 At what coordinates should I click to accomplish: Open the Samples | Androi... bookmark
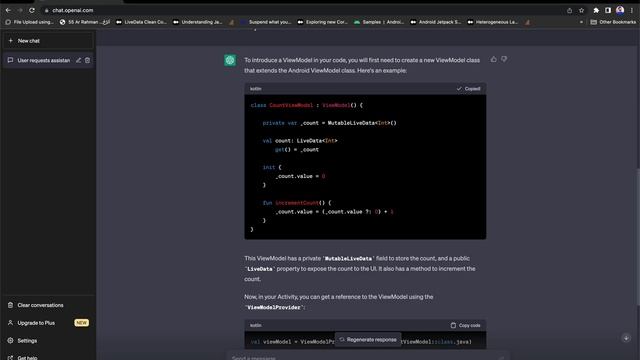(379, 22)
